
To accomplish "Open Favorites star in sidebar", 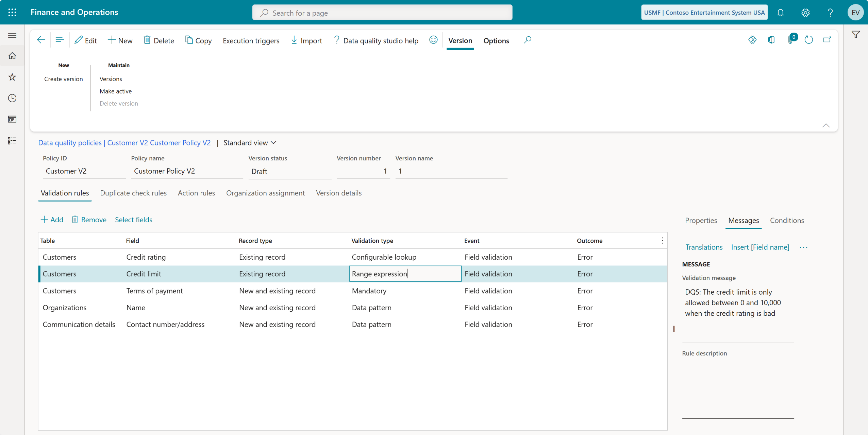I will pyautogui.click(x=12, y=77).
